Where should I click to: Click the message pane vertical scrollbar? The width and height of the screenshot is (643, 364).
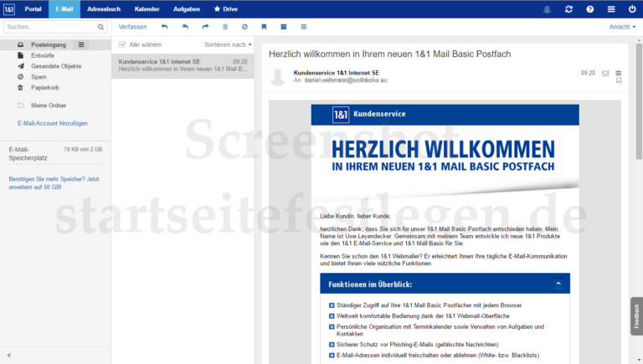[639, 101]
